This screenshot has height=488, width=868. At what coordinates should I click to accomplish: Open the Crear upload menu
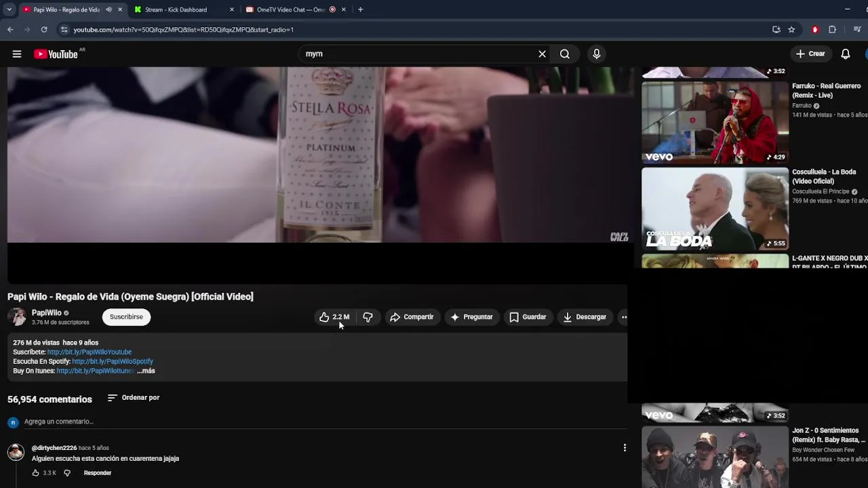[811, 54]
